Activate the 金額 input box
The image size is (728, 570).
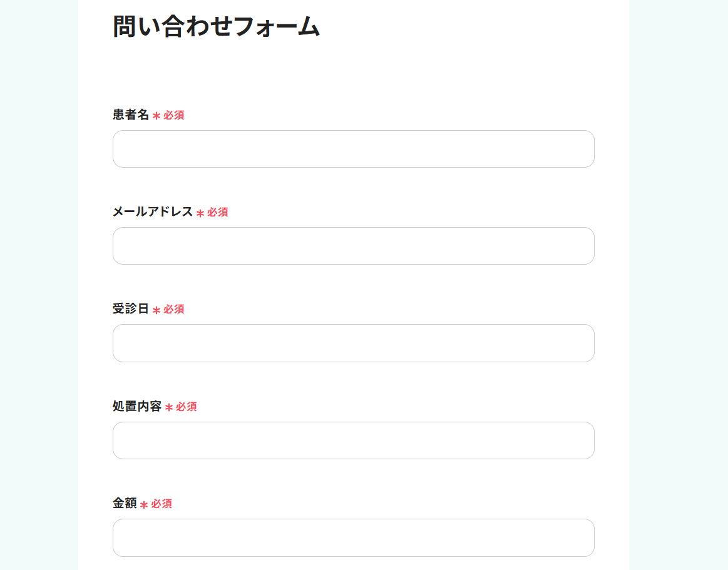353,537
